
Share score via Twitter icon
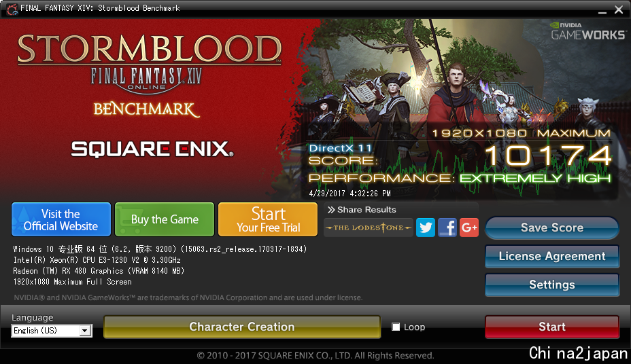coord(426,227)
